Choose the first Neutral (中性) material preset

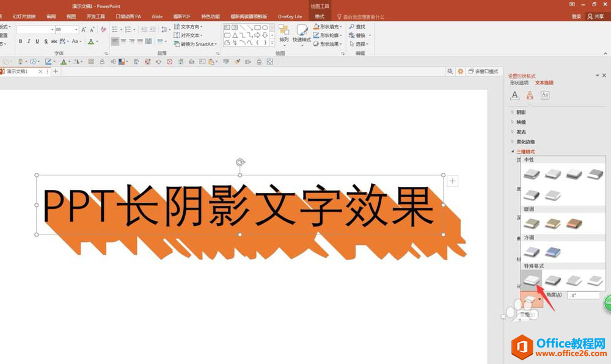[532, 173]
